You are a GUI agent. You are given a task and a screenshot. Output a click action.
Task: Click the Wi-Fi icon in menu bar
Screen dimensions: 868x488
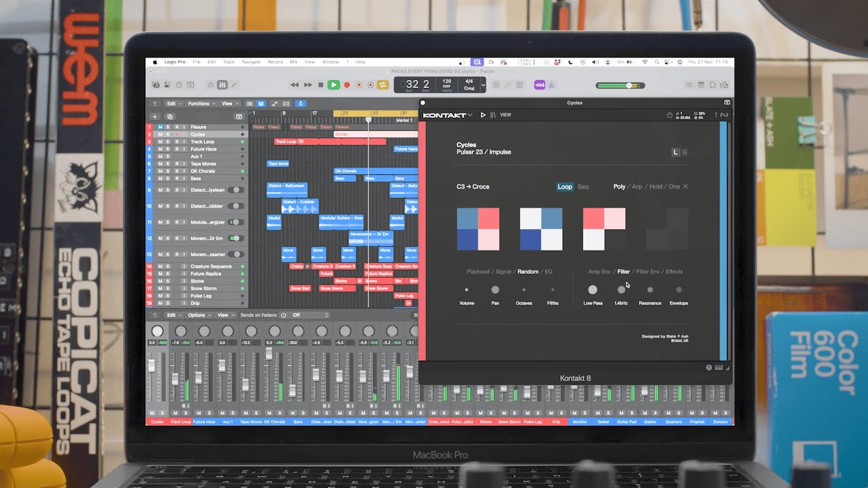click(645, 62)
